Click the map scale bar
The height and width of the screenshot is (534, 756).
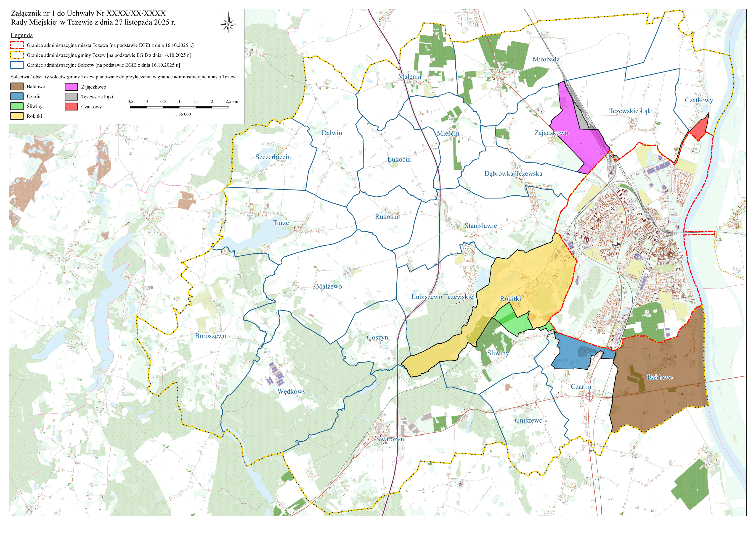point(179,107)
